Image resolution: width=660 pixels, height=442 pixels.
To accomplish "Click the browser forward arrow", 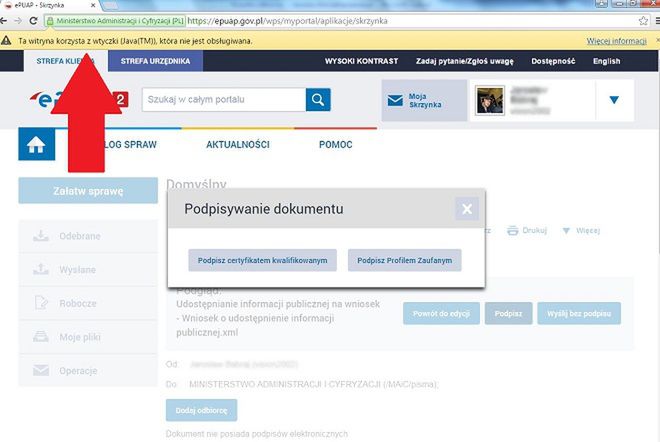I will pyautogui.click(x=18, y=21).
